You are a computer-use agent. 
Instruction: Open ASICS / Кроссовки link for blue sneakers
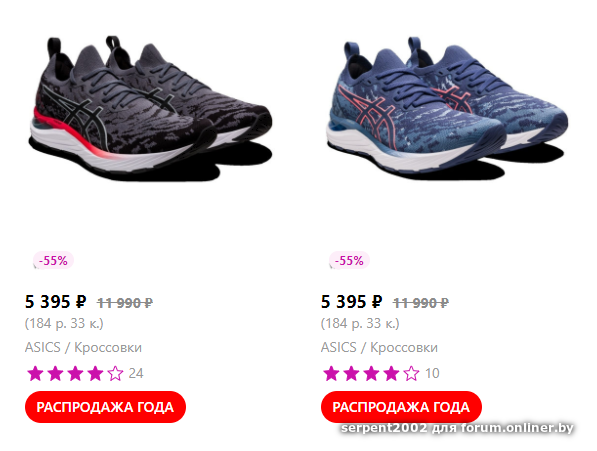379,347
